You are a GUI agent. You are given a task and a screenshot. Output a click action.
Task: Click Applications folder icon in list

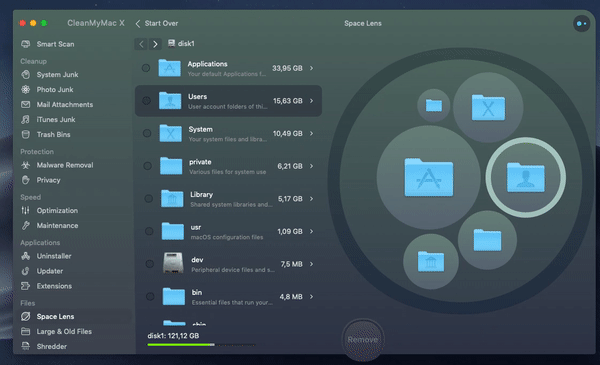[x=170, y=68]
